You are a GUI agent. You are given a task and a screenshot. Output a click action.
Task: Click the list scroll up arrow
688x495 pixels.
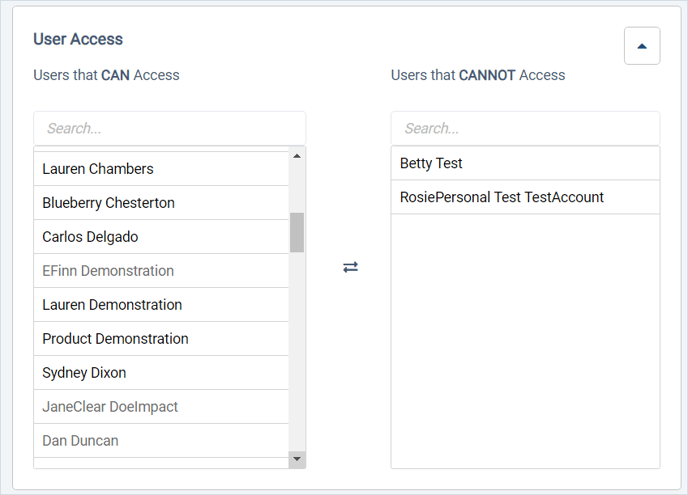[x=297, y=156]
